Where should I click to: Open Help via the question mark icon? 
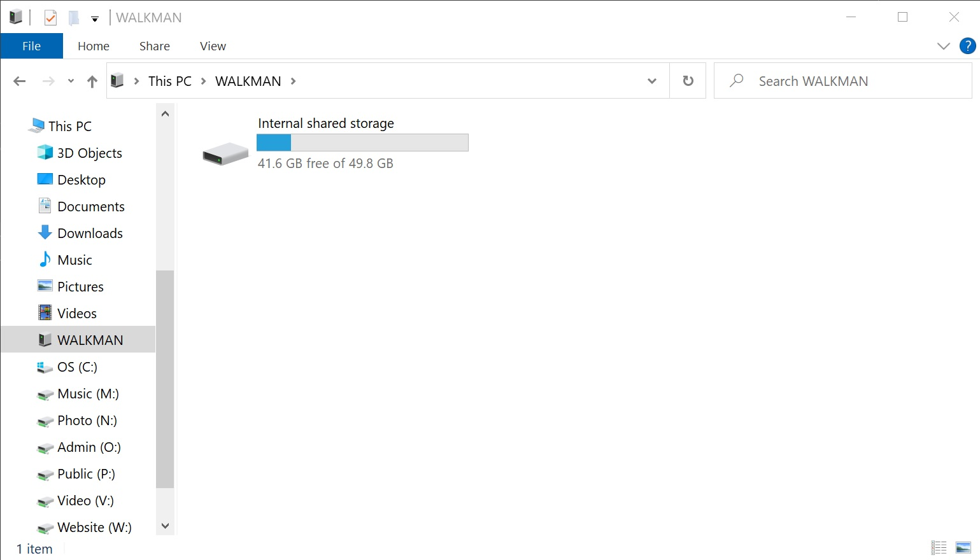click(x=967, y=46)
